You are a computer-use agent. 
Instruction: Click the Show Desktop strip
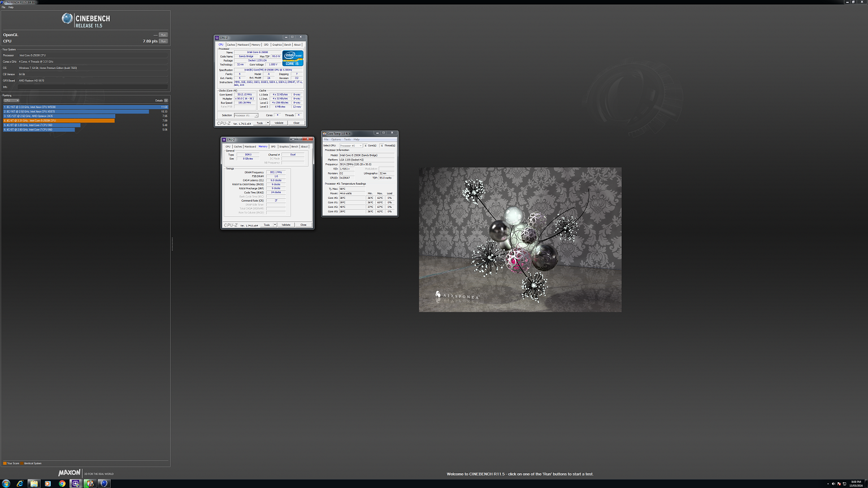[866, 483]
